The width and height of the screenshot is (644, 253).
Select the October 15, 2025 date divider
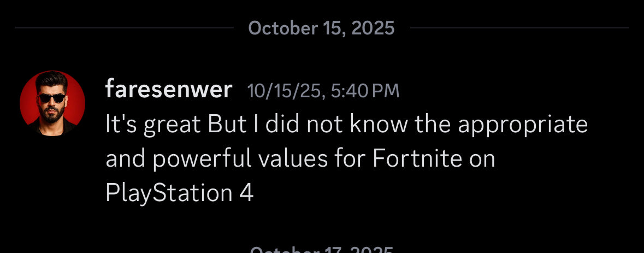pos(321,28)
